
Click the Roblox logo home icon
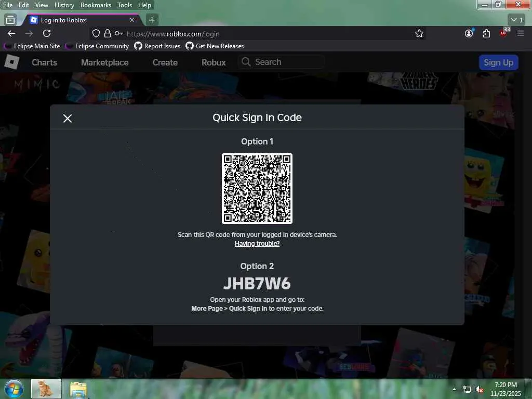[12, 62]
